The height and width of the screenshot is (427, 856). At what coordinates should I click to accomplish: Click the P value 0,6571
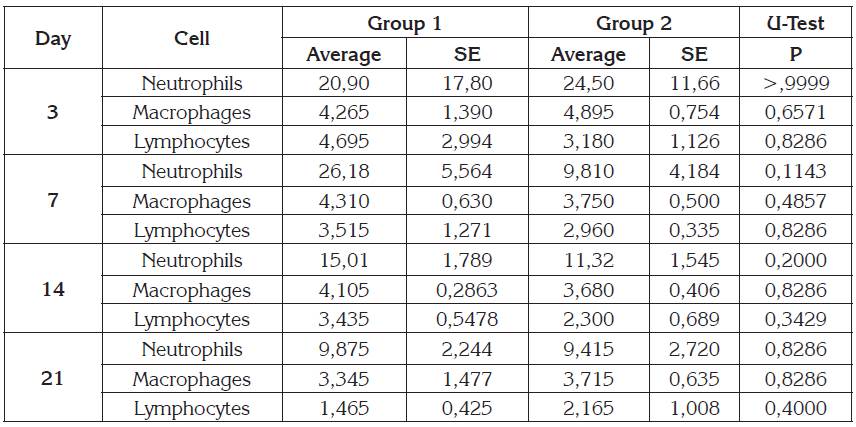point(797,112)
